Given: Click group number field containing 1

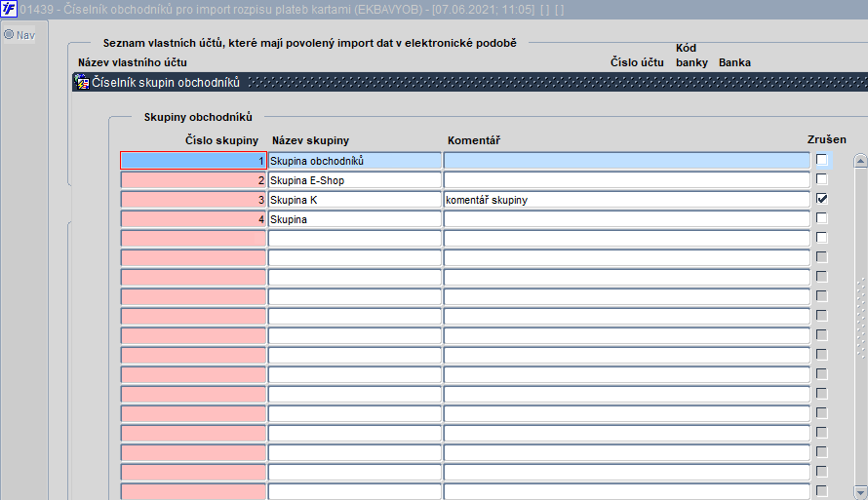Looking at the screenshot, I should coord(193,161).
